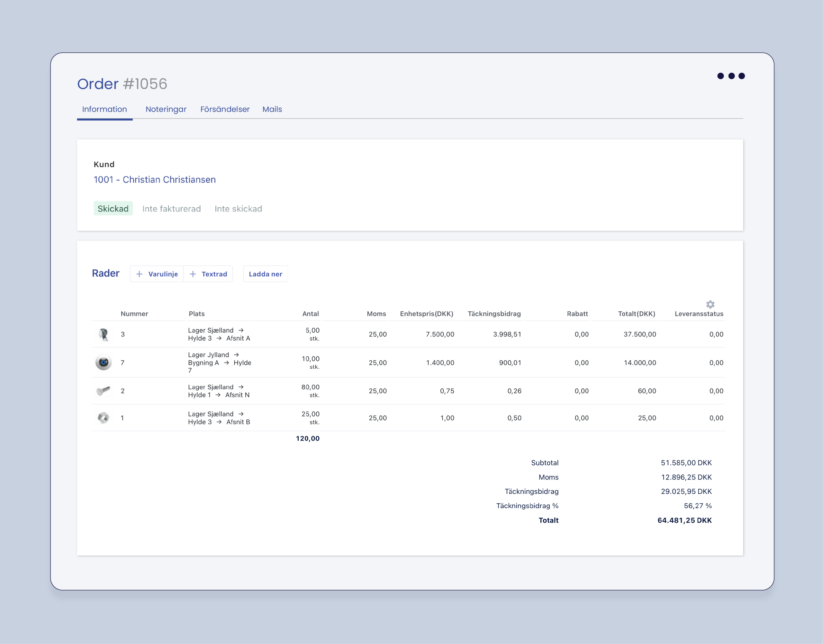Open product thumbnail for item number 3
The height and width of the screenshot is (644, 823).
[103, 335]
